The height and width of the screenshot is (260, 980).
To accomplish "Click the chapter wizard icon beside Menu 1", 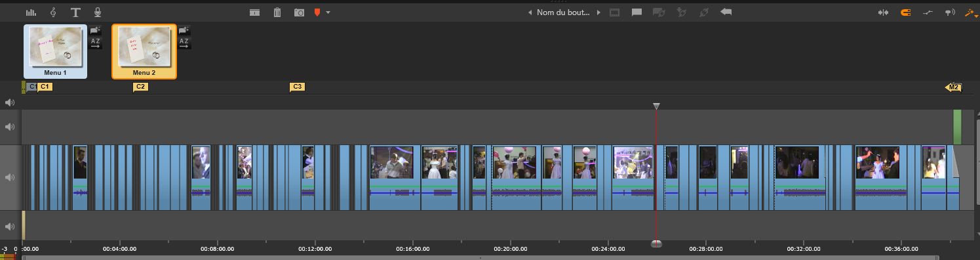I will click(x=95, y=30).
